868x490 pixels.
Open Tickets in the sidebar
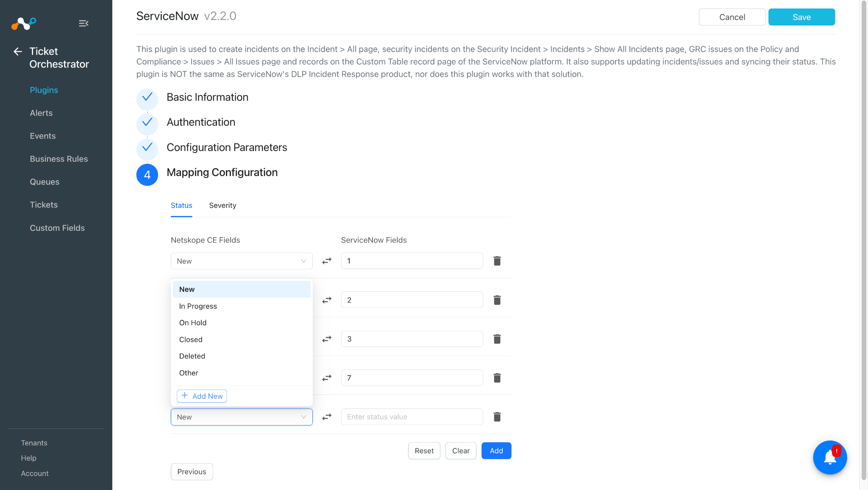point(44,204)
